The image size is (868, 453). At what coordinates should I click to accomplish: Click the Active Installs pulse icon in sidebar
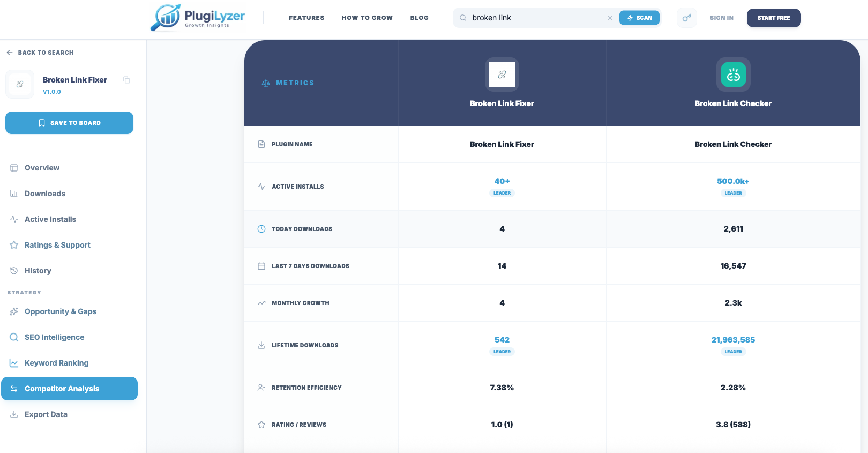pyautogui.click(x=14, y=219)
